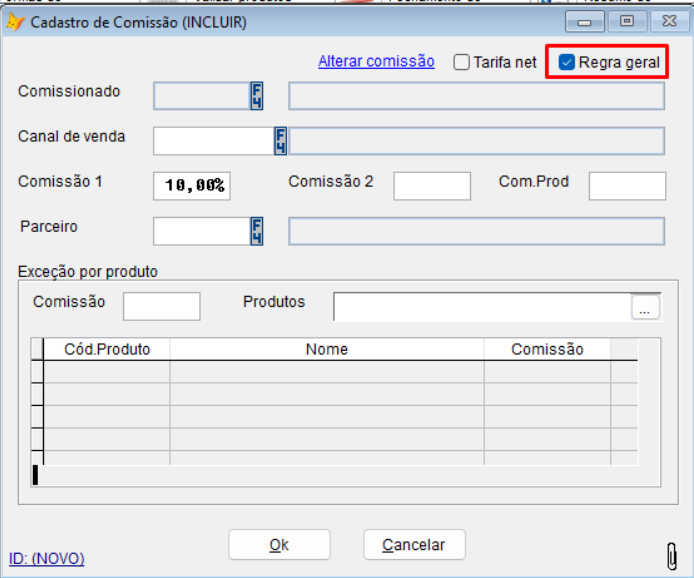Click the Alterar comissão link
Image resolution: width=694 pixels, height=578 pixels.
pyautogui.click(x=376, y=61)
